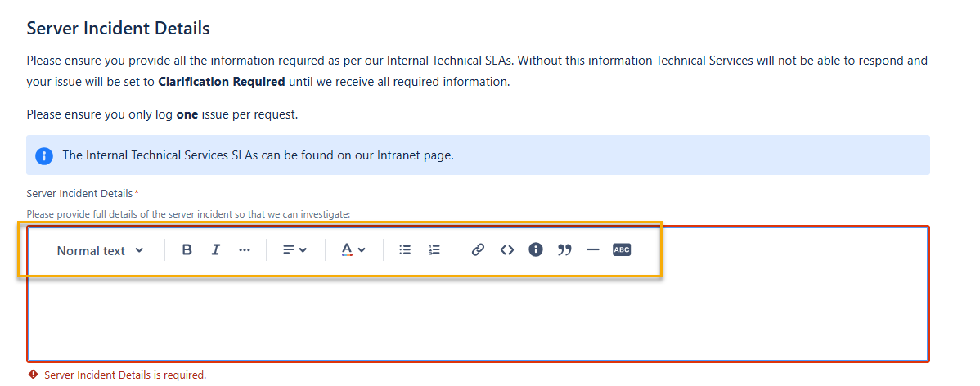Screen dimensions: 980x386
Task: Open the text color picker dropdown
Action: pos(353,250)
